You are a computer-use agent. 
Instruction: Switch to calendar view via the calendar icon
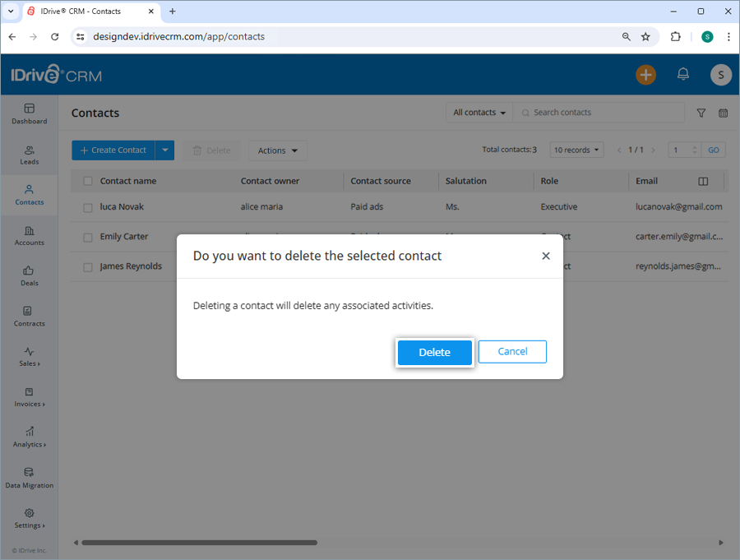[724, 113]
